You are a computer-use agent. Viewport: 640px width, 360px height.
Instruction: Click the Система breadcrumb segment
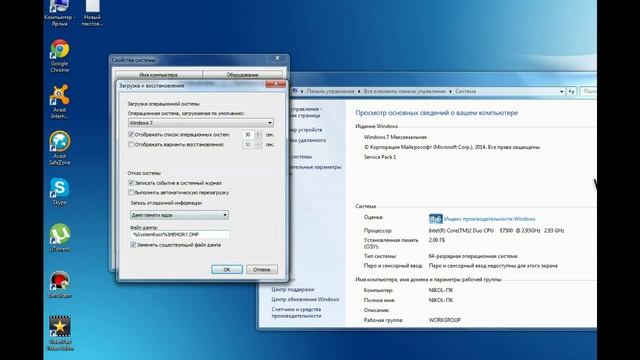point(465,91)
